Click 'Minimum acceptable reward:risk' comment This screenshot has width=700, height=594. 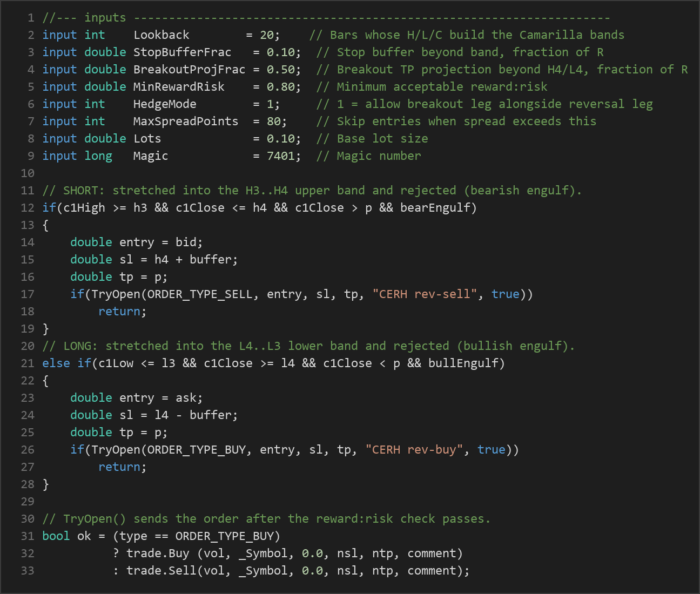click(432, 87)
